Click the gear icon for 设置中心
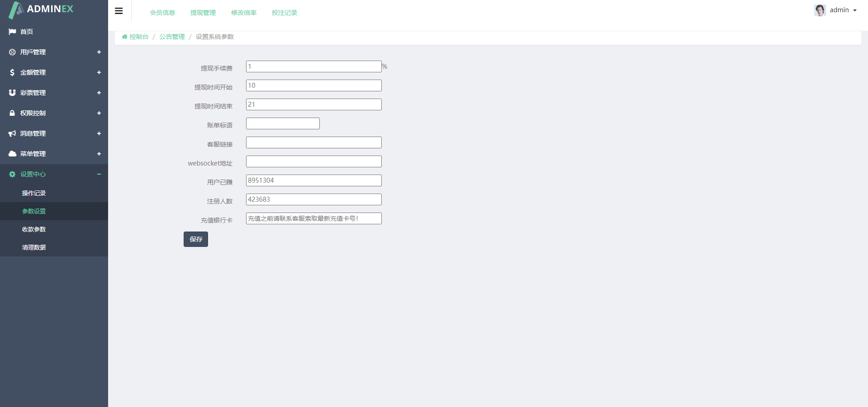 pyautogui.click(x=12, y=174)
